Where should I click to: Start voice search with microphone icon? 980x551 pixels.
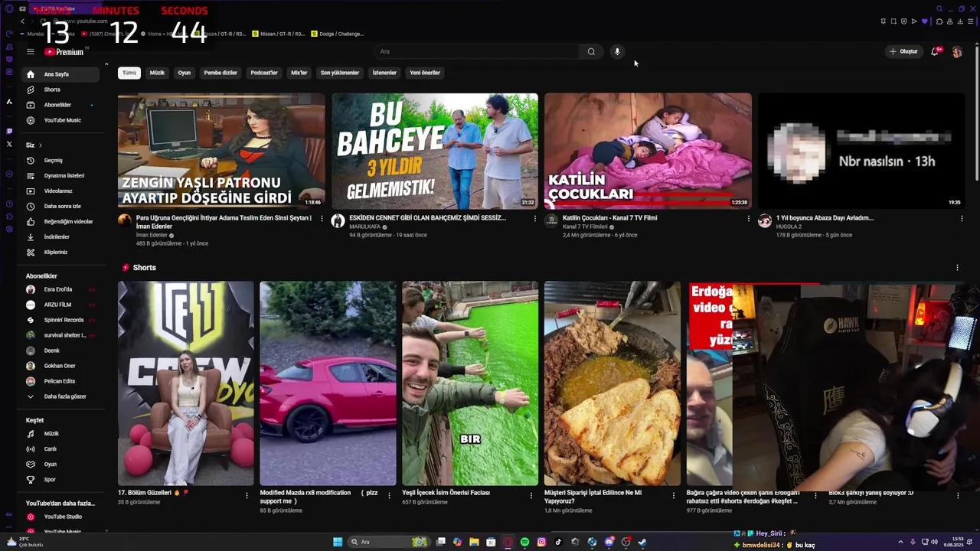[x=617, y=51]
